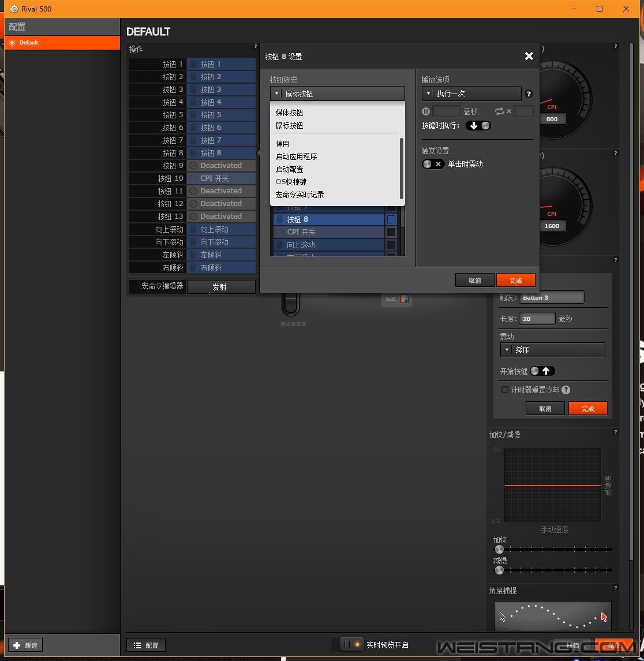The width and height of the screenshot is (644, 661).
Task: Open 按钮 6 action assignment cell
Action: coord(221,128)
